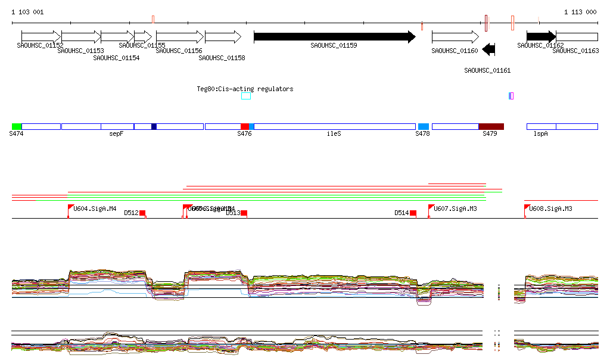610x364 pixels.
Task: Click the lspA gene name label
Action: click(x=541, y=134)
